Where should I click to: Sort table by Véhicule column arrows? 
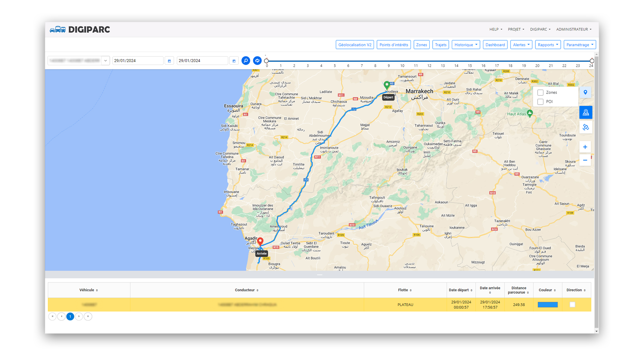[97, 290]
